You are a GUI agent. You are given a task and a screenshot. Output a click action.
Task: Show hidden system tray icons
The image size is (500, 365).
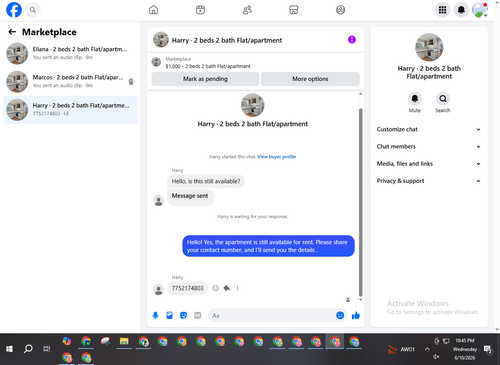click(427, 349)
